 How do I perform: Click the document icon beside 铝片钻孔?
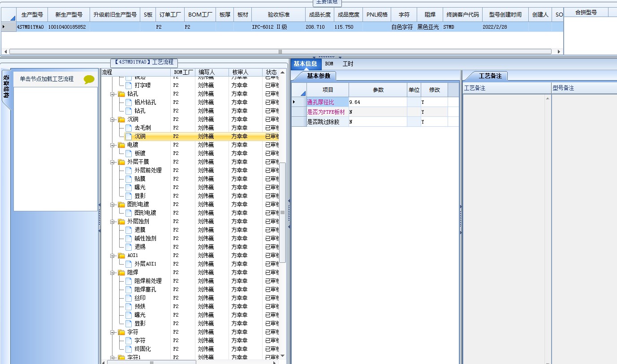pyautogui.click(x=129, y=102)
